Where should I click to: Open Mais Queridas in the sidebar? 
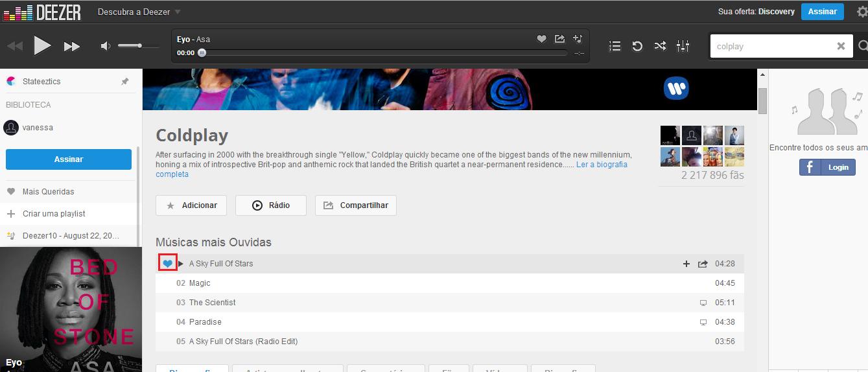click(x=48, y=192)
